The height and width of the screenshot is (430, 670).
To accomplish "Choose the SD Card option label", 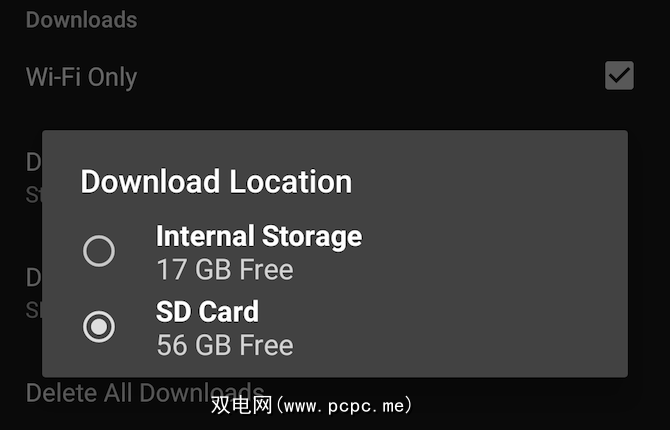I will point(207,311).
